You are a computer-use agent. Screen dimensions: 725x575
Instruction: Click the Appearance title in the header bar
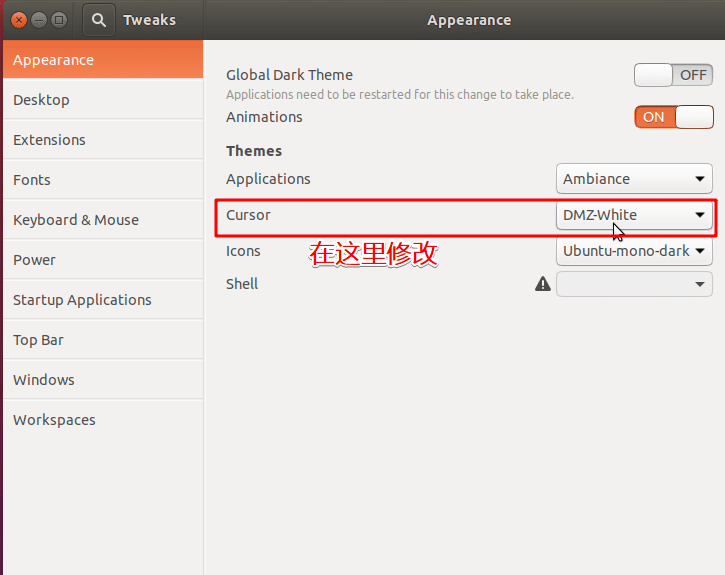(469, 20)
